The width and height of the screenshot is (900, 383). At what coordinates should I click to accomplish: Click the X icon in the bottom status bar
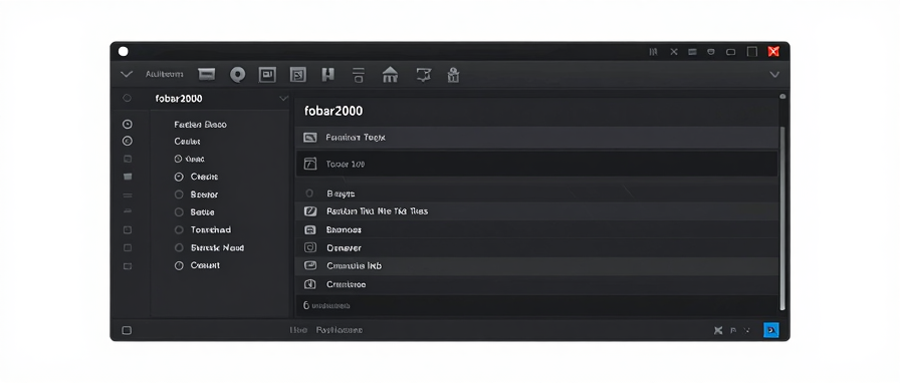coord(717,330)
